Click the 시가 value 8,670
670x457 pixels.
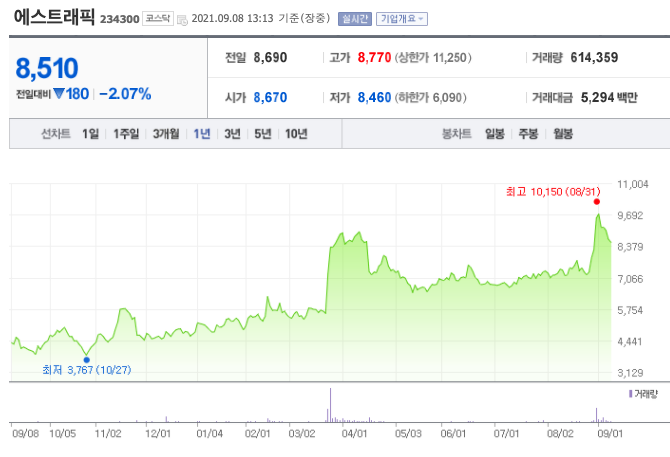270,97
